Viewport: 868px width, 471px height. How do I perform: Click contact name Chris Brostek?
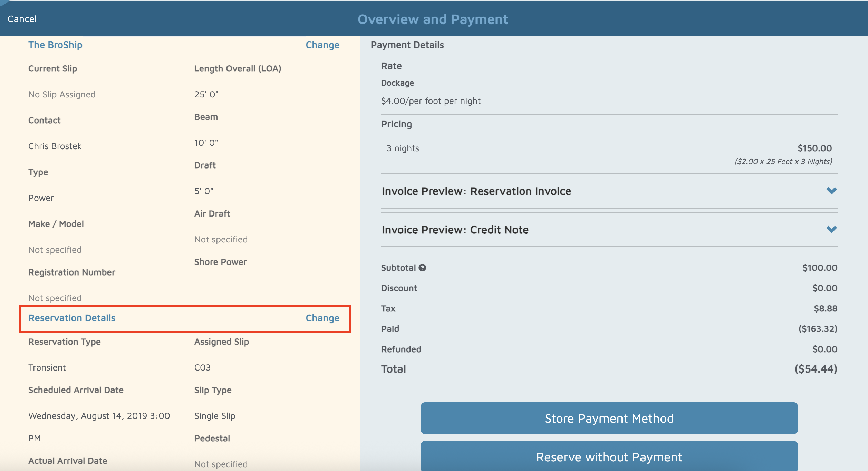(55, 146)
